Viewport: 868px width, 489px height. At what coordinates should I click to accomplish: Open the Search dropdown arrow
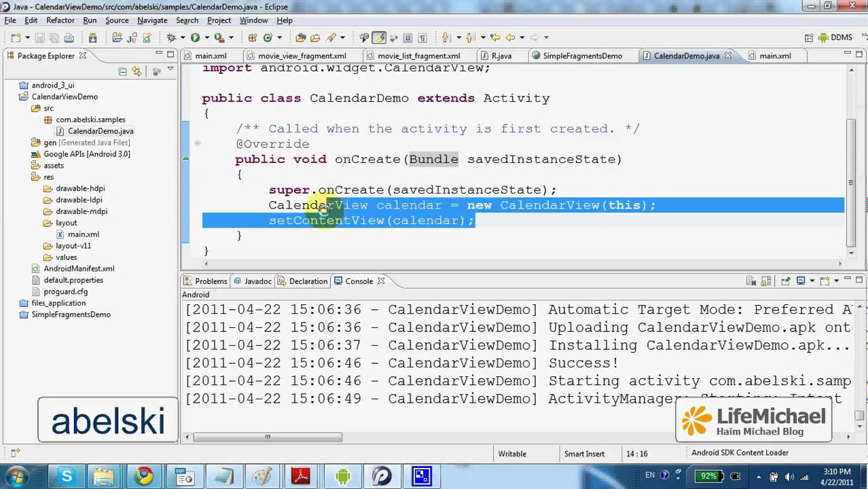342,38
